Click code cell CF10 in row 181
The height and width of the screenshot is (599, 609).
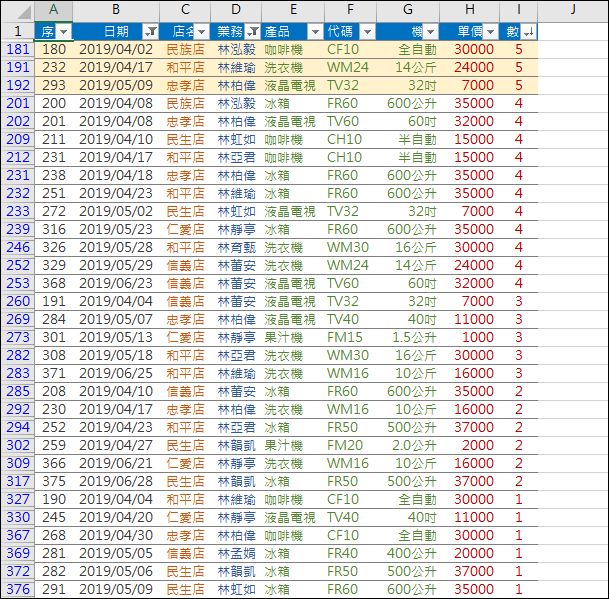coord(350,49)
